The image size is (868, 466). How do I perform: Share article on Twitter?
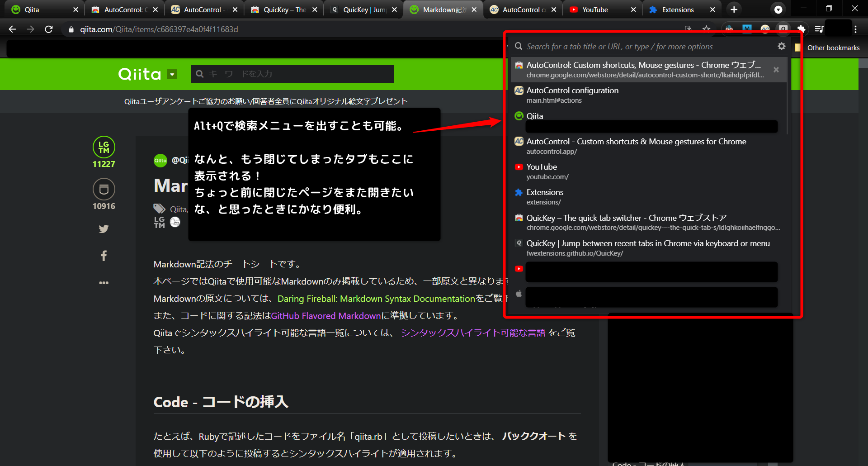[104, 229]
